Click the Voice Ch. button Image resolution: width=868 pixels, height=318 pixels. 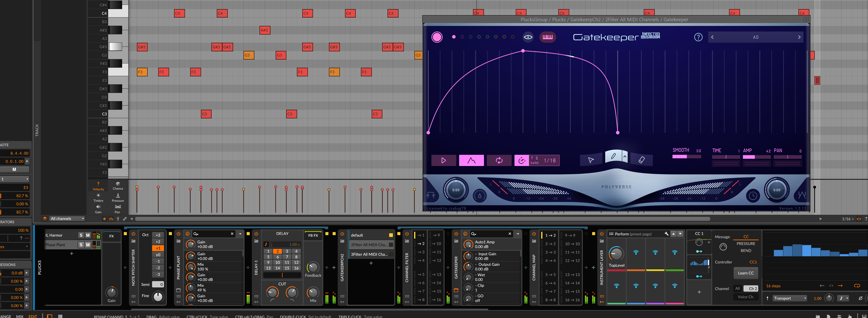[746, 297]
